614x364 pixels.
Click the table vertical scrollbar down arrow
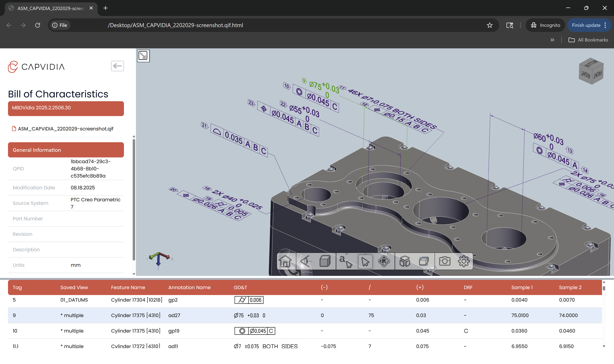click(604, 346)
